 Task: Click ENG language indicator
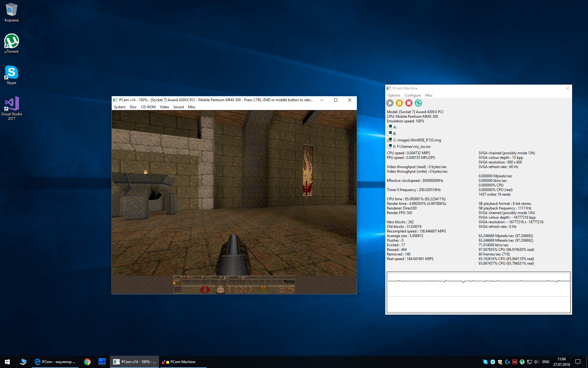point(546,362)
